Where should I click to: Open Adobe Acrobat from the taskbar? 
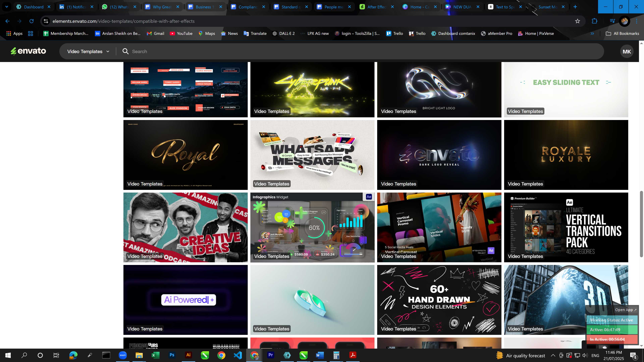tap(353, 355)
